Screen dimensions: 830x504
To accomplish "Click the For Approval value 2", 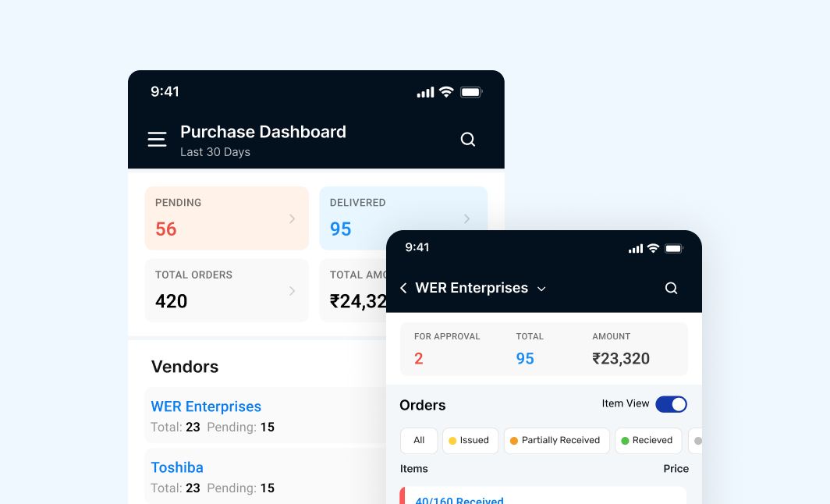I will (418, 358).
